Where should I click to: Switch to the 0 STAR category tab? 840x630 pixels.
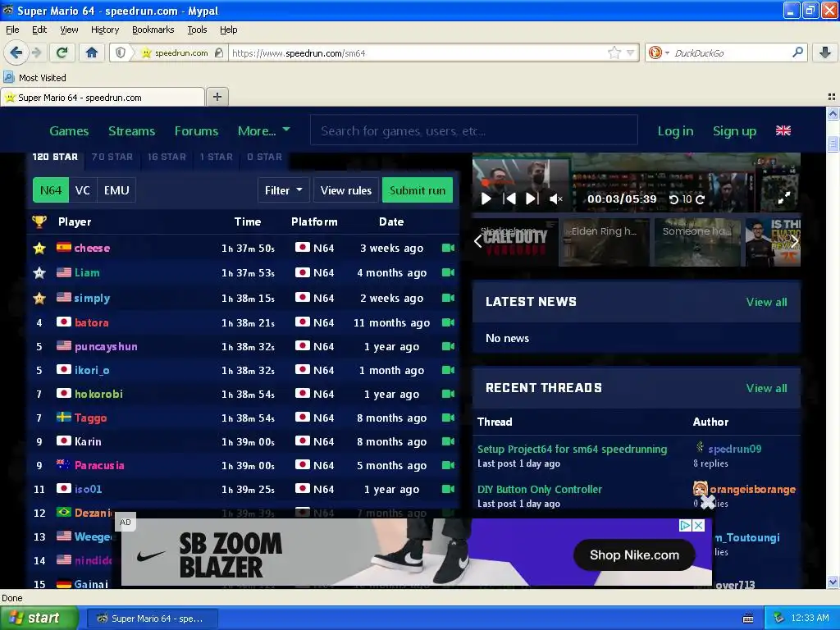(264, 157)
